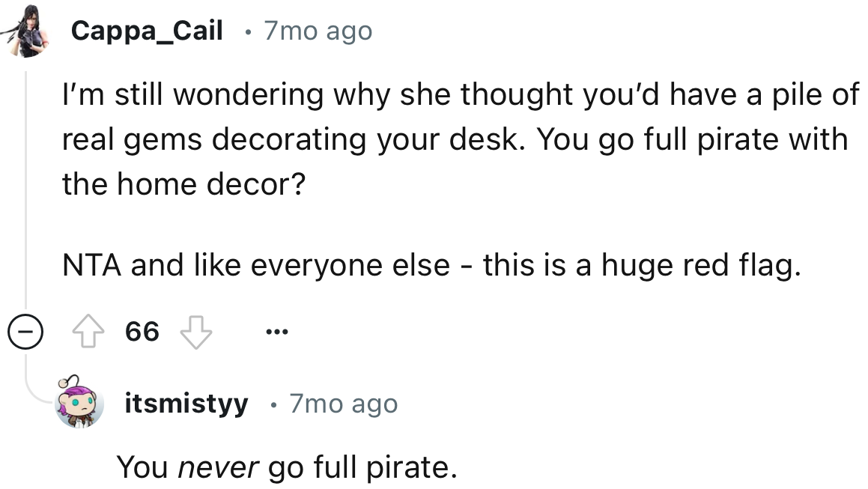Click itsmistyy's Snoo avatar
Viewport: 868px width, 489px height.
pyautogui.click(x=79, y=404)
